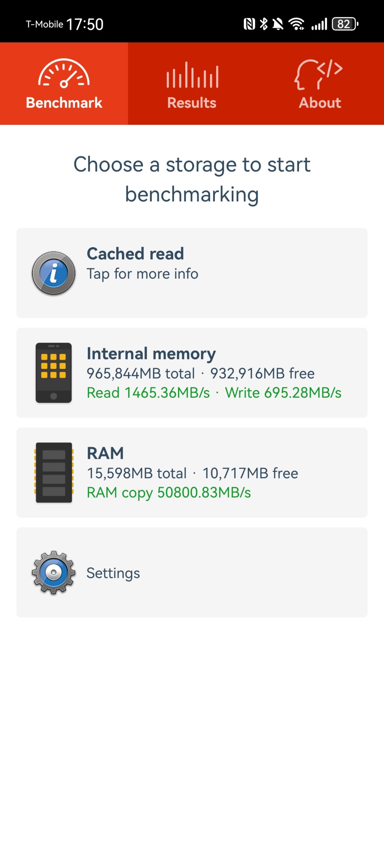The height and width of the screenshot is (868, 384).
Task: Switch to the About tab label
Action: pos(320,103)
